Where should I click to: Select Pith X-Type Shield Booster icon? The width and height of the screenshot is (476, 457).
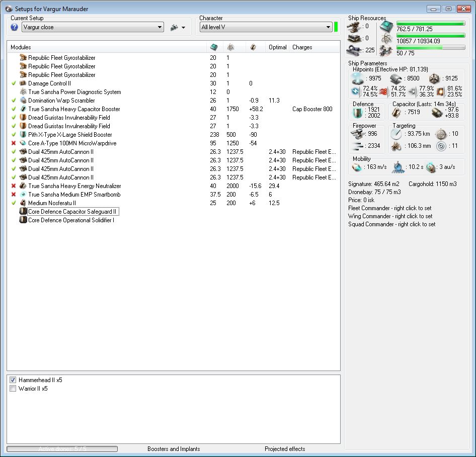(x=23, y=134)
